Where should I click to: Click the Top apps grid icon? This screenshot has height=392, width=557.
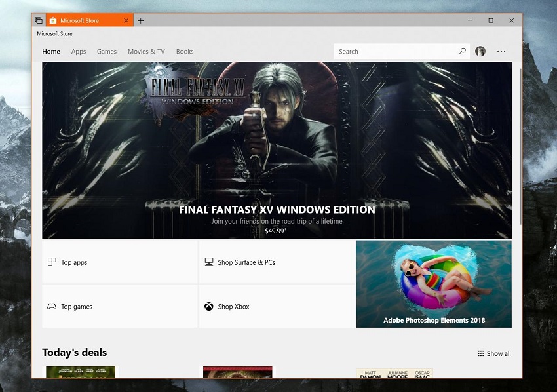(x=52, y=262)
